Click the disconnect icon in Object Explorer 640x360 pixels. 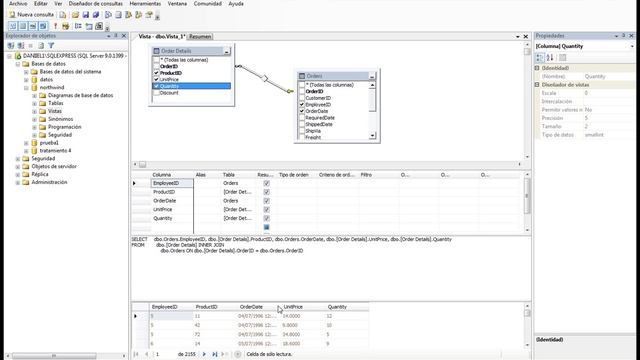coord(21,45)
